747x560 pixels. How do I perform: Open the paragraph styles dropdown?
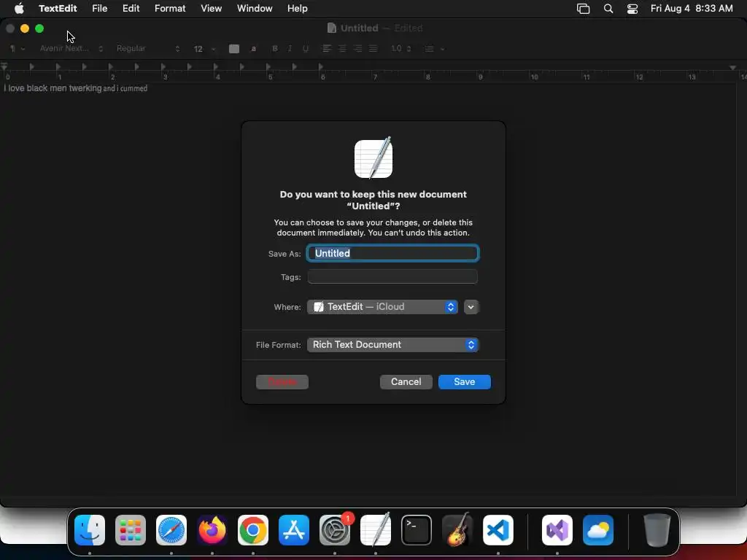(x=18, y=49)
